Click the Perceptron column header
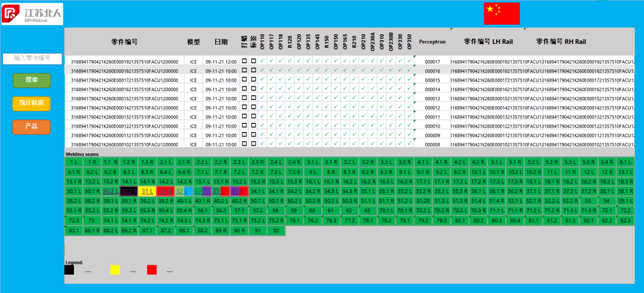644x293 pixels. click(x=432, y=42)
